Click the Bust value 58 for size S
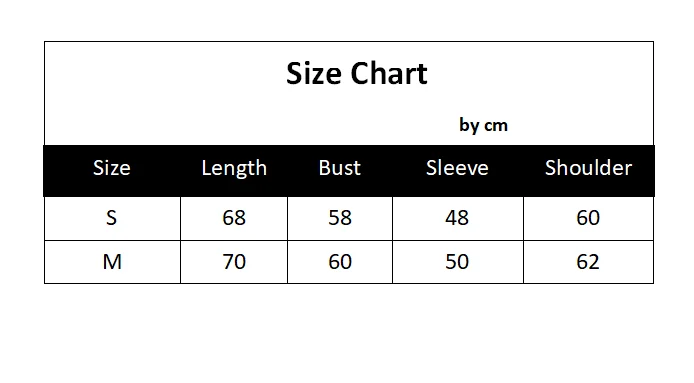 coord(340,218)
